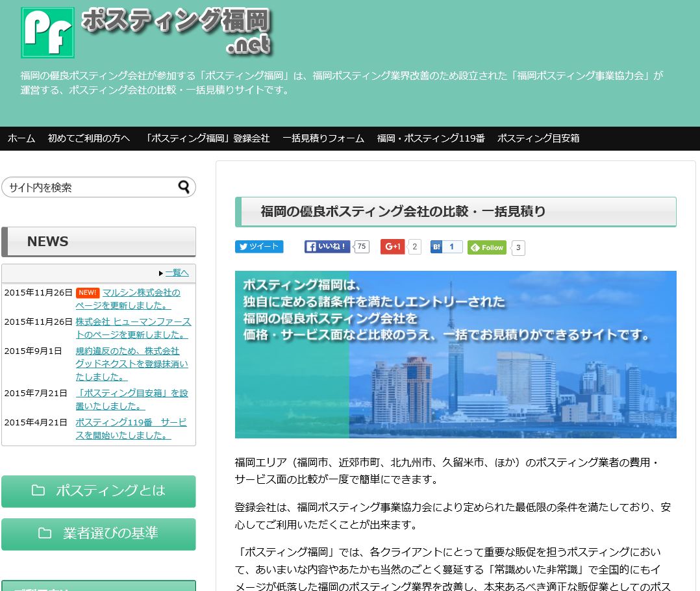Image resolution: width=700 pixels, height=591 pixels.
Task: Open the 「ポスティング目安箱」を設置 news link
Action: coord(132,399)
